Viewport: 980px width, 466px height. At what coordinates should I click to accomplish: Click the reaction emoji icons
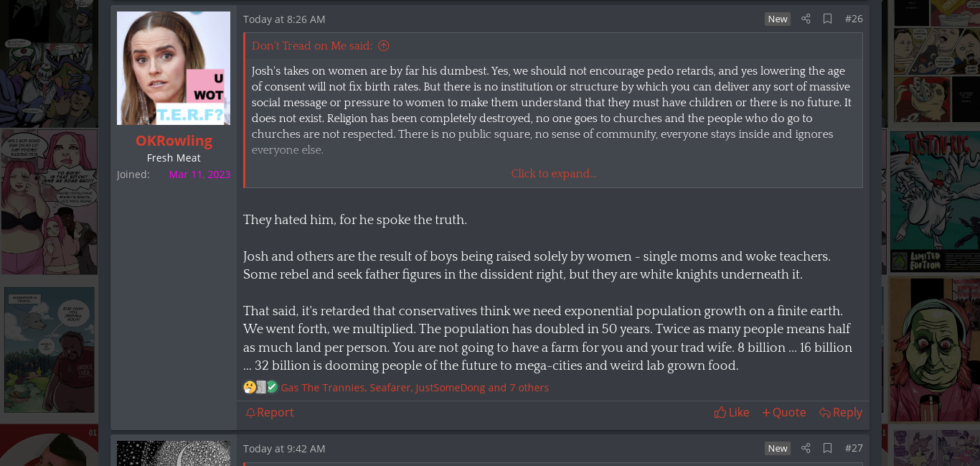pos(260,388)
